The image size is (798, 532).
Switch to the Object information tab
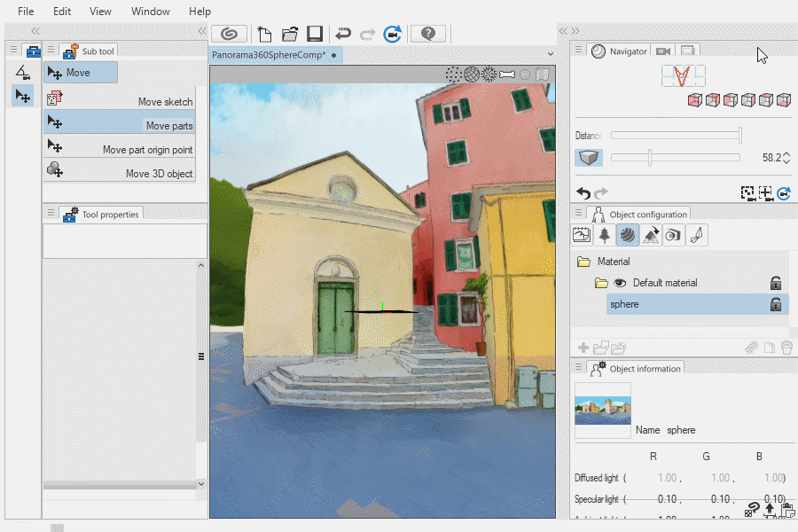pos(645,369)
